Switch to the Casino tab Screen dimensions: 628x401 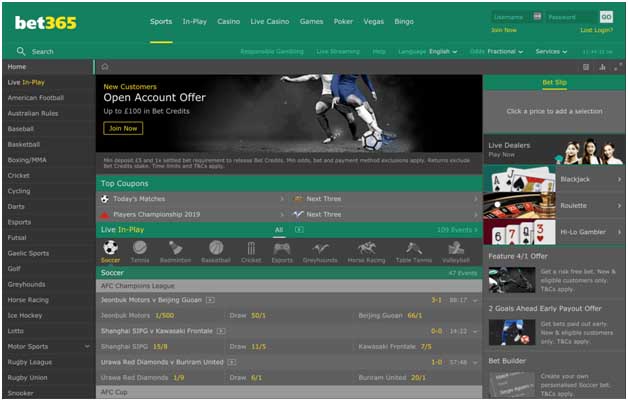click(229, 20)
